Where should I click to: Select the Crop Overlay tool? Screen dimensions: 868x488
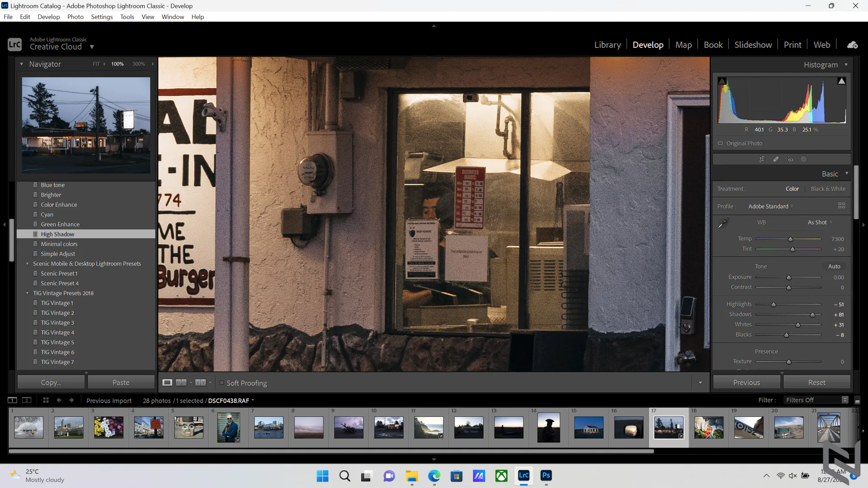click(762, 159)
